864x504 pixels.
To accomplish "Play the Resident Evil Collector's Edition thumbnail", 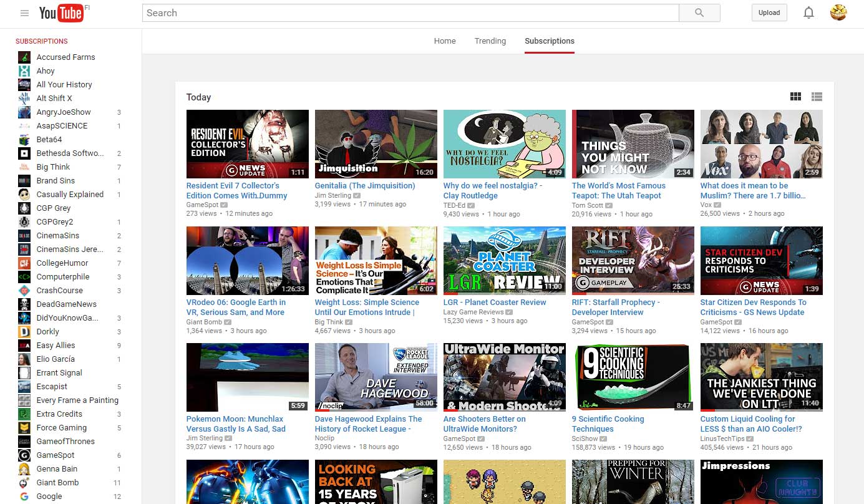I will coord(248,144).
